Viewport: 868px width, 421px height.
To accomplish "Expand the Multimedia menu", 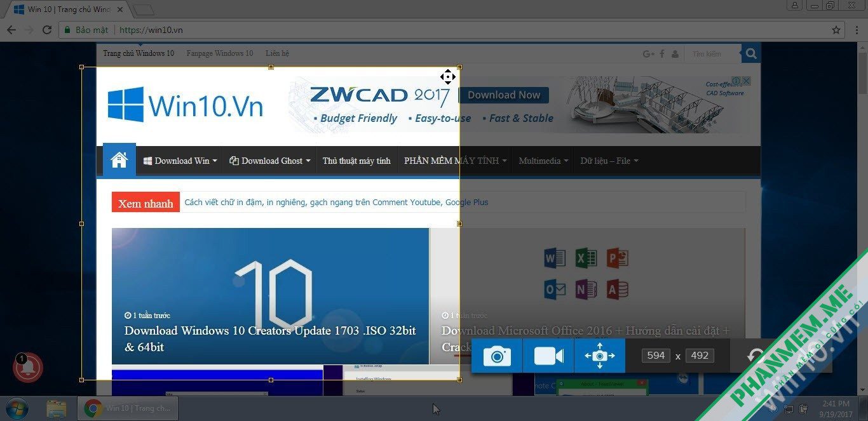I will [x=543, y=161].
